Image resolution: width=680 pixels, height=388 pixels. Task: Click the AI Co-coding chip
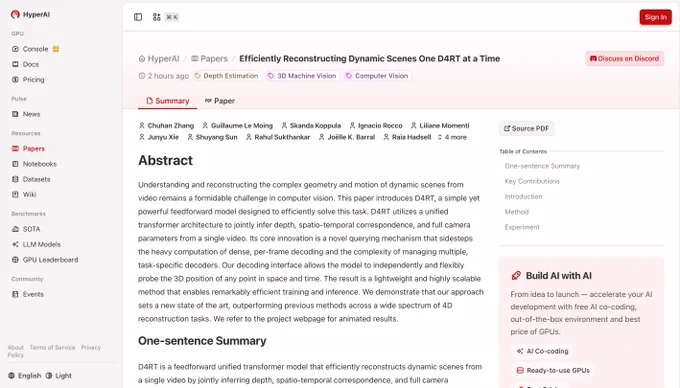(x=542, y=351)
